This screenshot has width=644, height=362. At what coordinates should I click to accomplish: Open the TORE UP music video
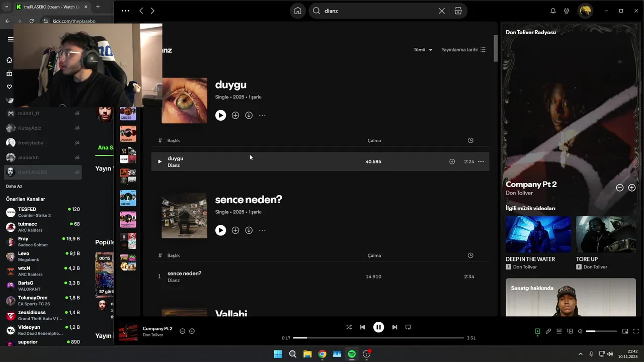(606, 234)
